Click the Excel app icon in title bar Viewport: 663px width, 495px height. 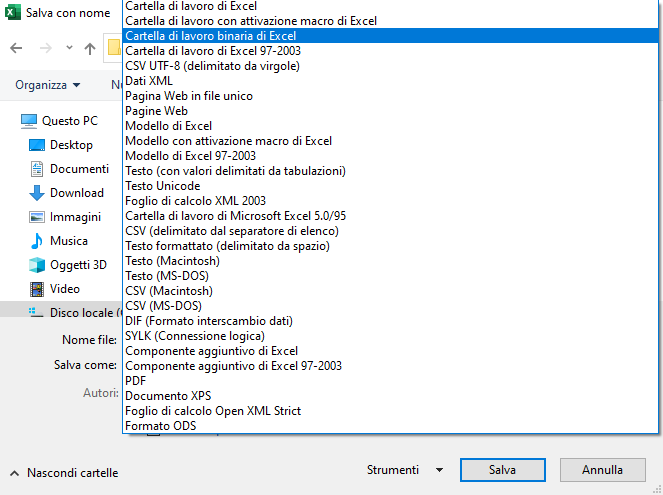click(x=13, y=13)
